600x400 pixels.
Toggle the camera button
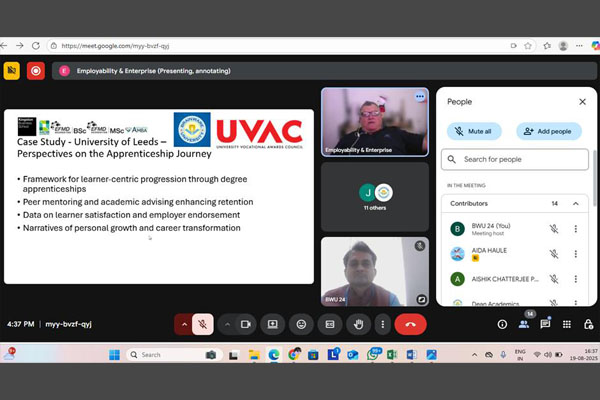[246, 324]
